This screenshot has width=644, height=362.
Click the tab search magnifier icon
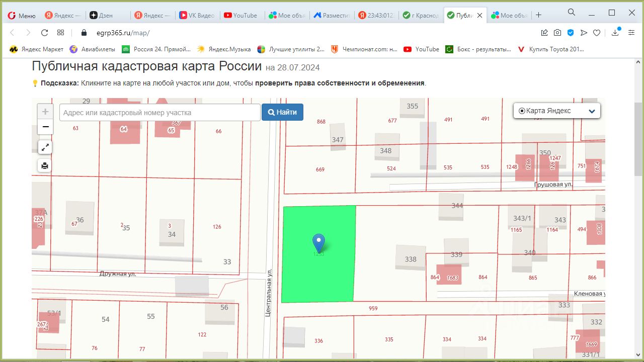pyautogui.click(x=572, y=12)
